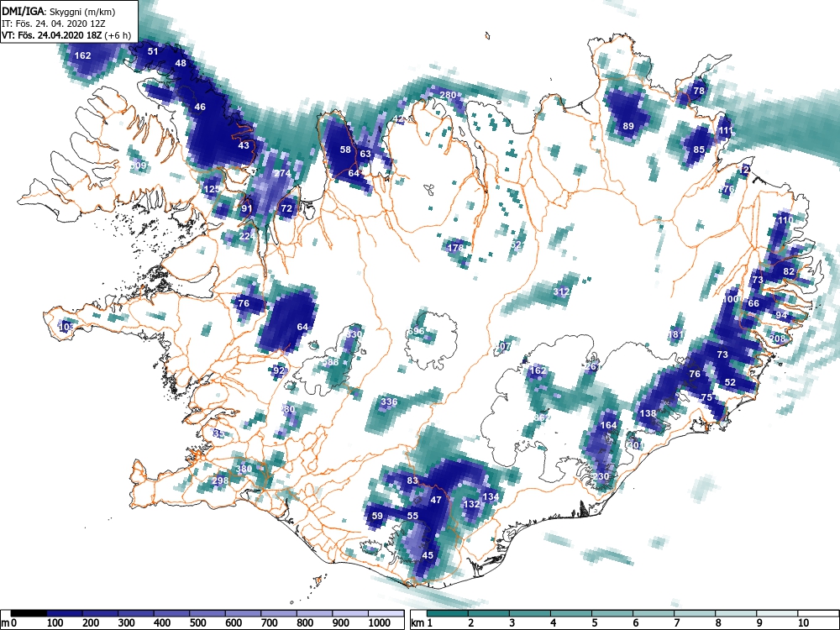Image resolution: width=840 pixels, height=630 pixels.
Task: Click the visibility value 110 in the east
Action: tap(785, 220)
